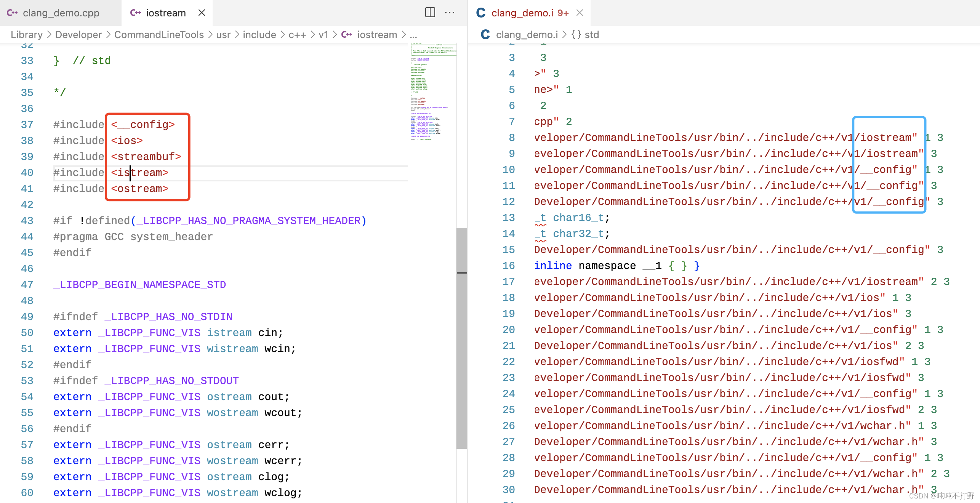Expand the breadcrumb overflow ellipsis after iostream
The image size is (980, 503).
point(414,34)
